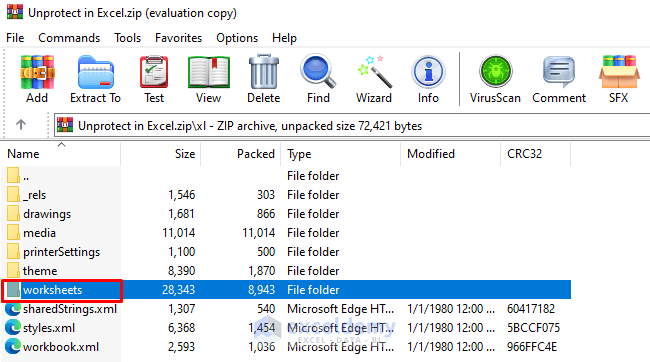This screenshot has height=362, width=650.
Task: Sort by the Packed column header
Action: [240, 154]
